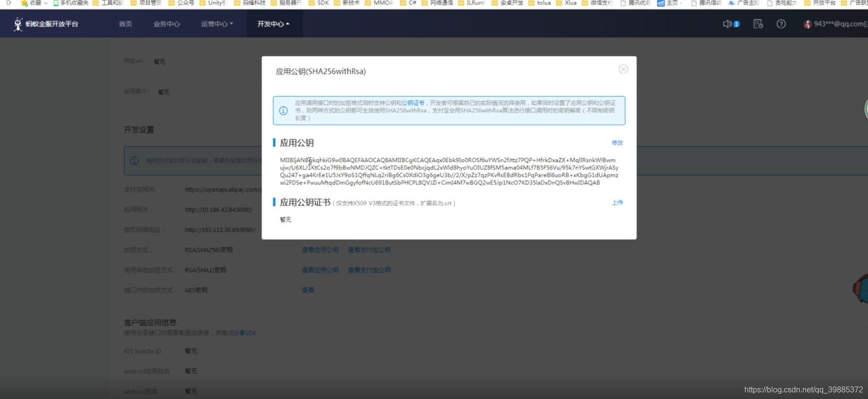Viewport: 868px width, 399px height.
Task: Click the 上传 link for 应用公钥证书
Action: click(x=617, y=202)
